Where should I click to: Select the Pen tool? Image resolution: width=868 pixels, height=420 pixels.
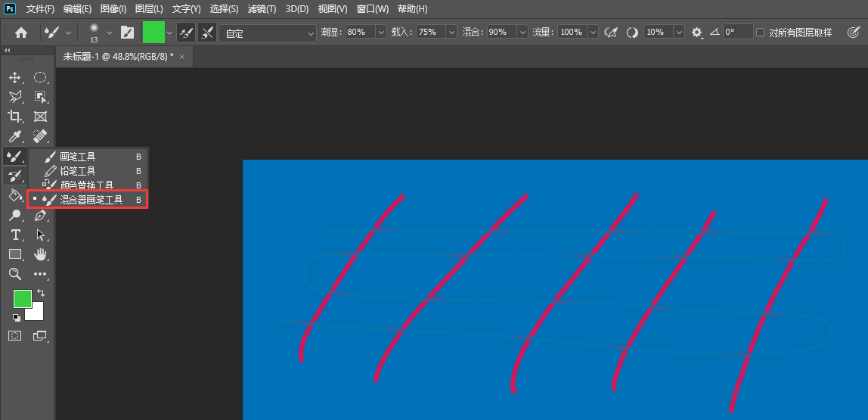coord(40,215)
